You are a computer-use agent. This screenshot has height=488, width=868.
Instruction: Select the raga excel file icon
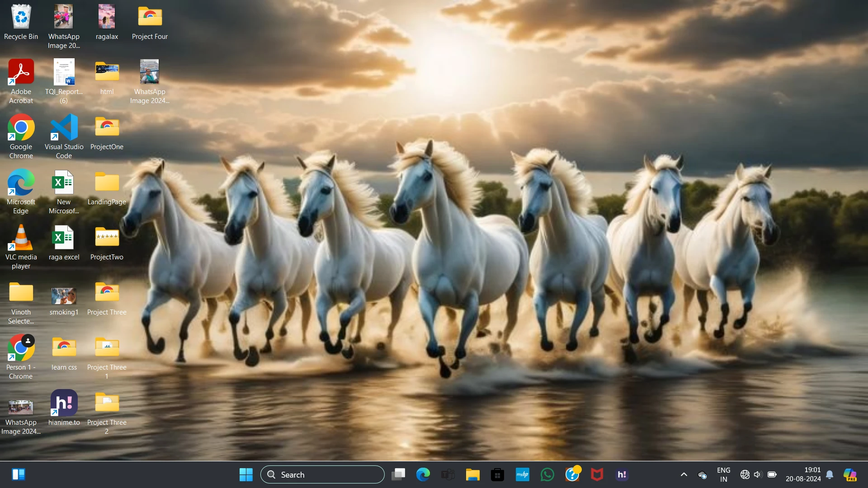tap(64, 243)
